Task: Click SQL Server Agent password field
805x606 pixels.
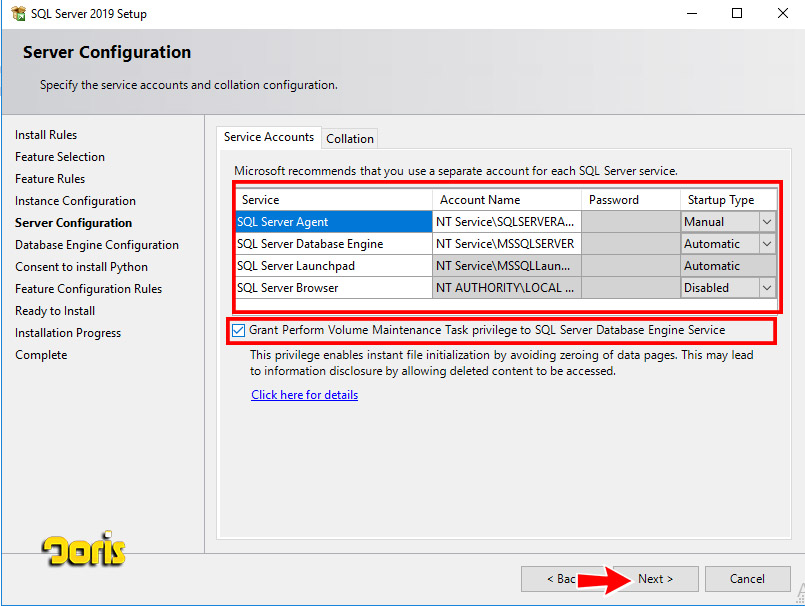Action: 631,222
